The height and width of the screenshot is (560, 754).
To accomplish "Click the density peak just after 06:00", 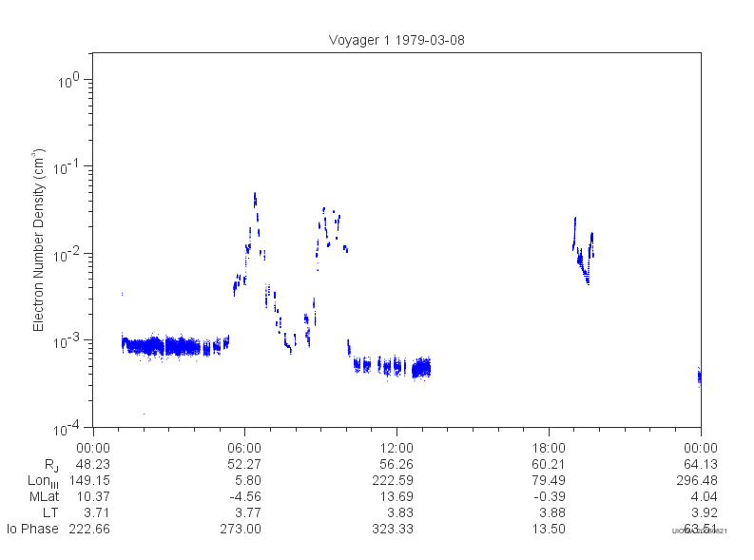I will (x=255, y=200).
